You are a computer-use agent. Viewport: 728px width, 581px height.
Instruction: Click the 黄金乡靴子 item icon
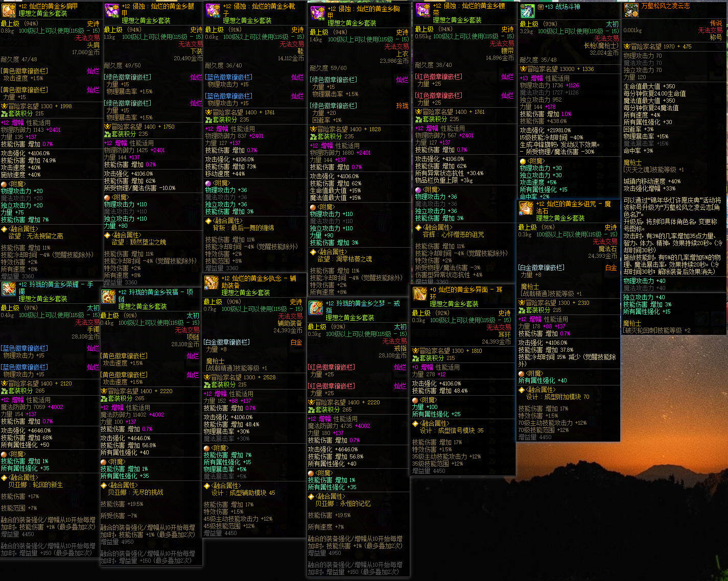click(x=213, y=11)
